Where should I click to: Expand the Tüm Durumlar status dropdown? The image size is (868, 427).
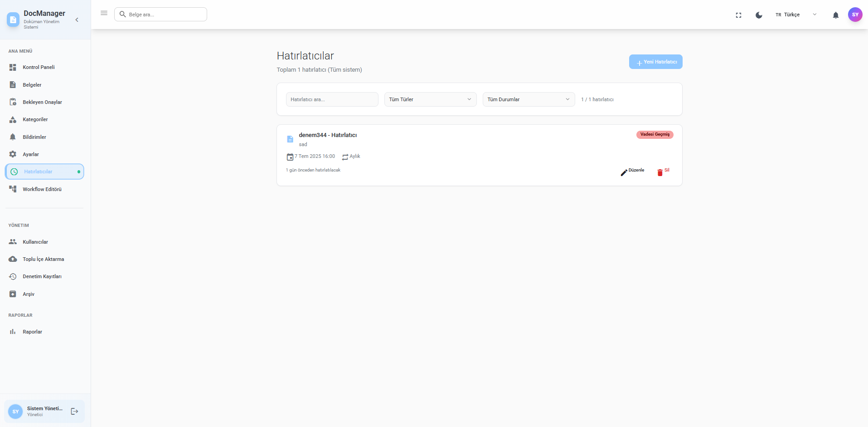[529, 99]
